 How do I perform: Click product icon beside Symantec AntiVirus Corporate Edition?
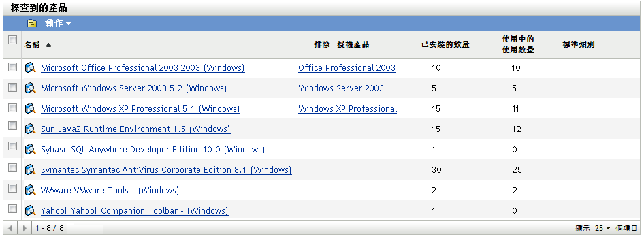31,170
